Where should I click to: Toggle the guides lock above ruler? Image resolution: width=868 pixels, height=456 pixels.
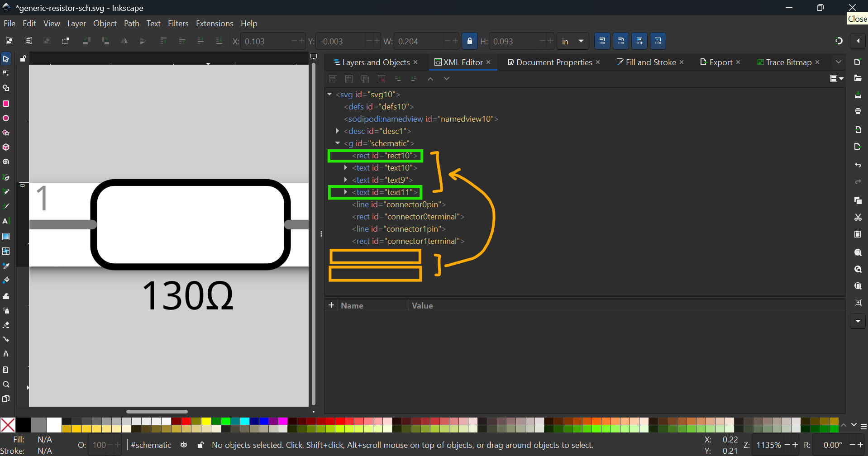[x=23, y=58]
